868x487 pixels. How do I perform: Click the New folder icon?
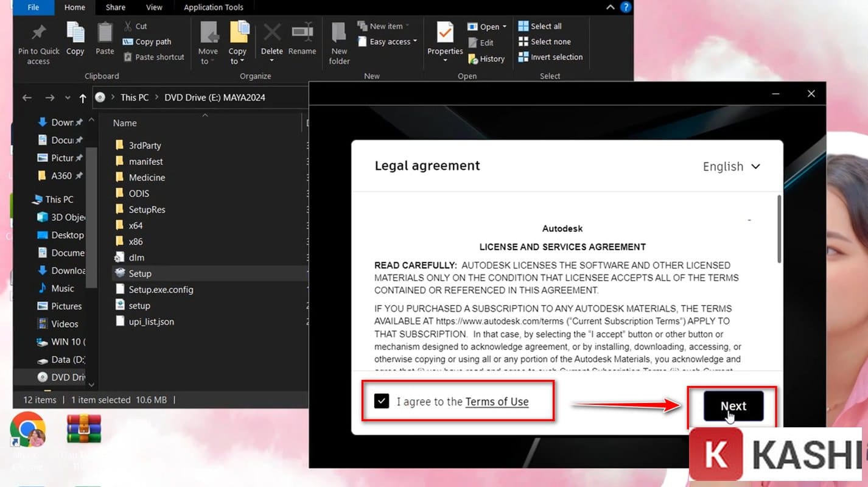339,33
